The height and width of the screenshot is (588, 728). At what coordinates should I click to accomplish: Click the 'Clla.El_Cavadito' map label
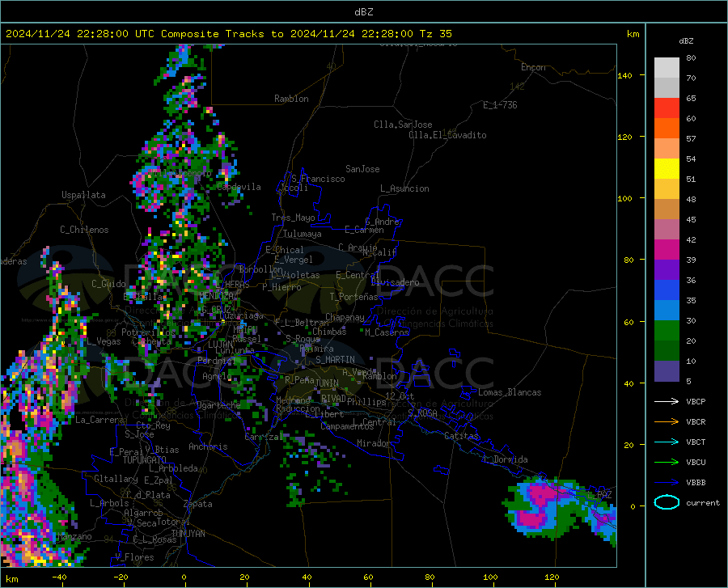point(447,135)
